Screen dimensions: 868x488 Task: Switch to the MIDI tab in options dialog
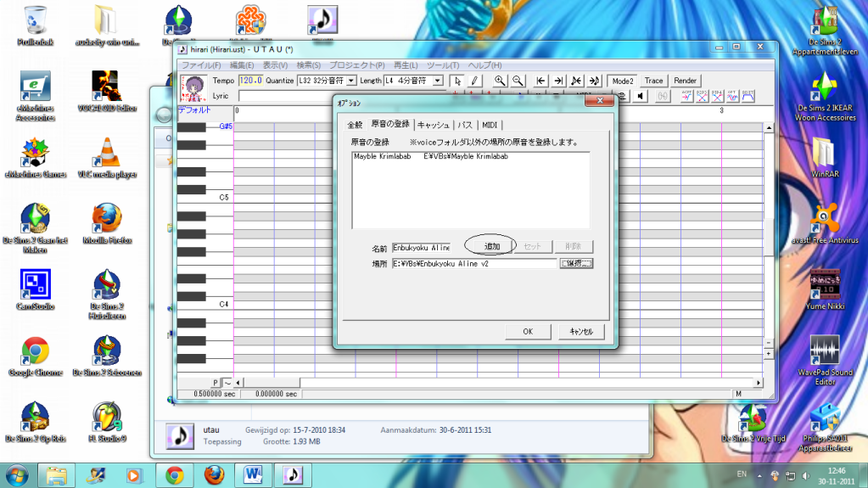[490, 124]
